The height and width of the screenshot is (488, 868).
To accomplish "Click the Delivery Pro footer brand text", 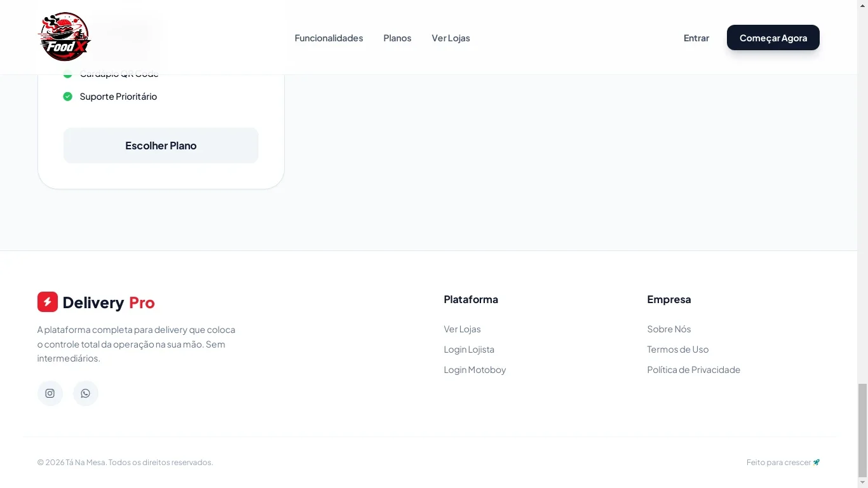I will [109, 302].
